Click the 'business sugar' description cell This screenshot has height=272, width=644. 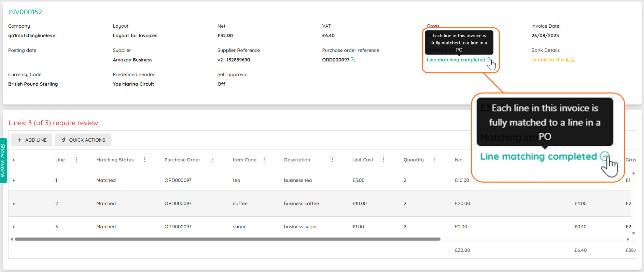point(300,227)
